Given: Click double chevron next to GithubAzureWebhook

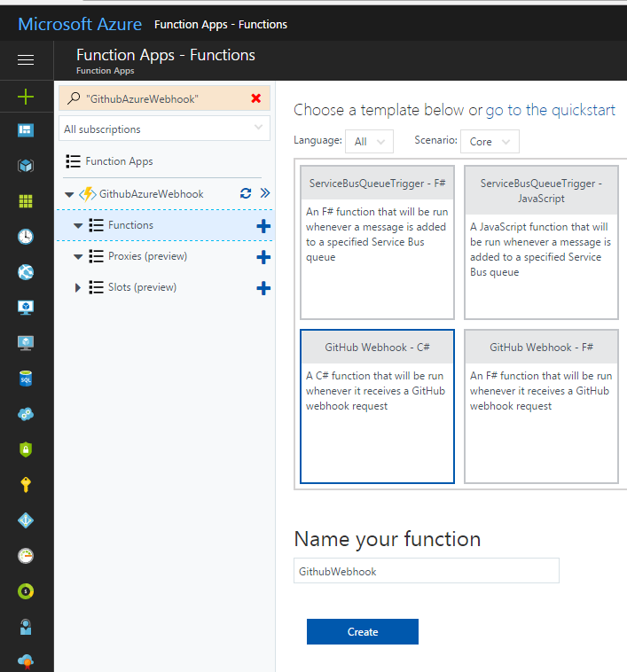Looking at the screenshot, I should [x=265, y=193].
